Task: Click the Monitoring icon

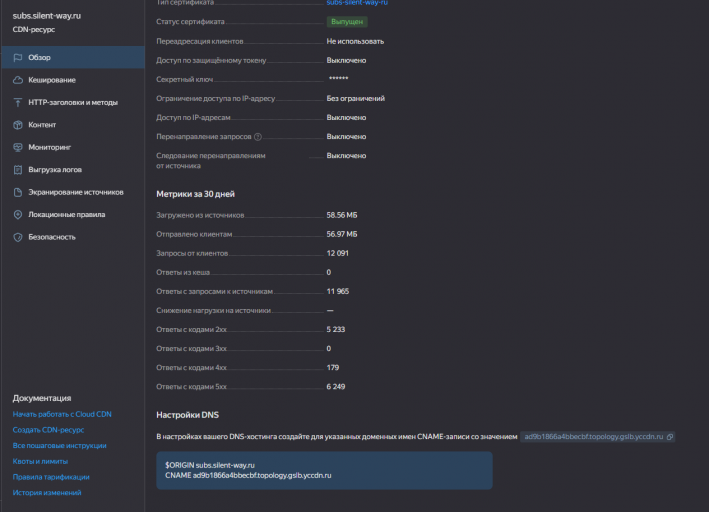Action: [x=18, y=147]
